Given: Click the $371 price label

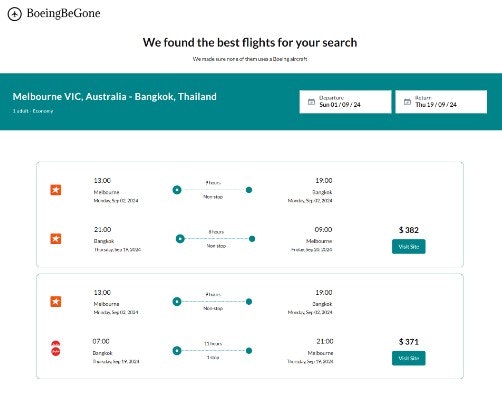Looking at the screenshot, I should [x=409, y=342].
